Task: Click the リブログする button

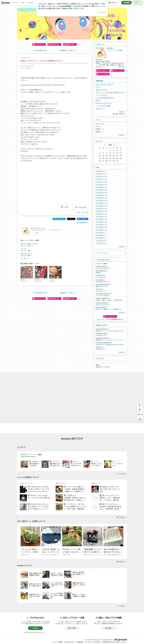Action: [x=81, y=207]
